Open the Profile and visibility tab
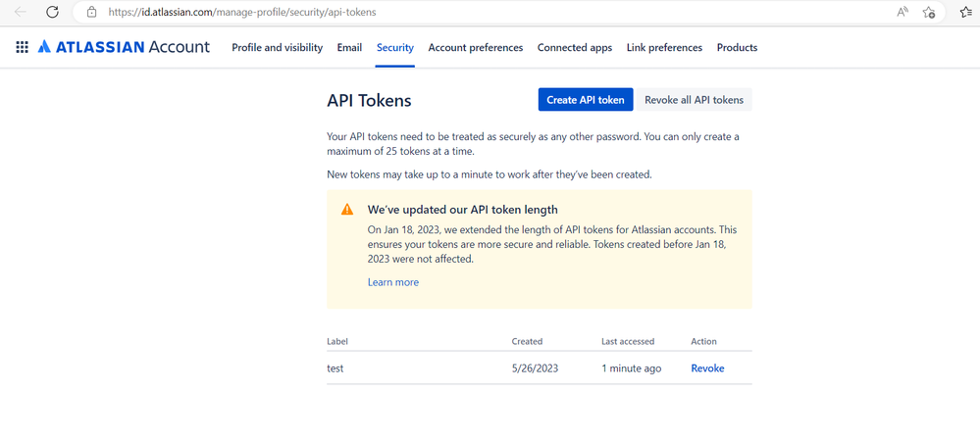The width and height of the screenshot is (980, 441). pyautogui.click(x=277, y=47)
